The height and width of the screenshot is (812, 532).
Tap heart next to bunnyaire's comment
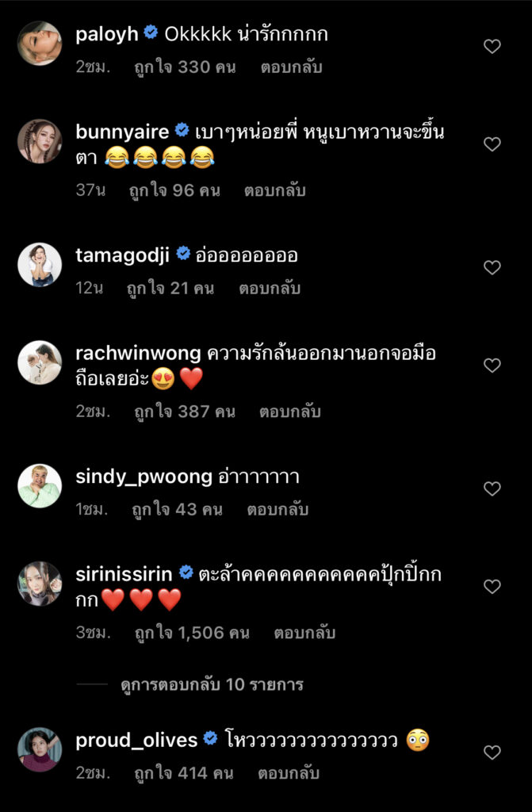(x=492, y=144)
